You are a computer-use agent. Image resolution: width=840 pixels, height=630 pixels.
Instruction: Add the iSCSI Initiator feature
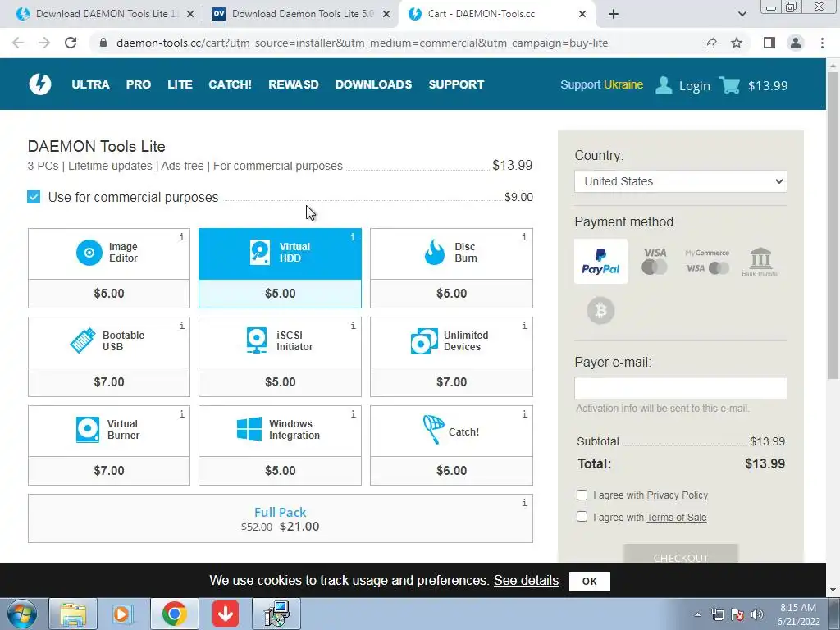point(281,357)
